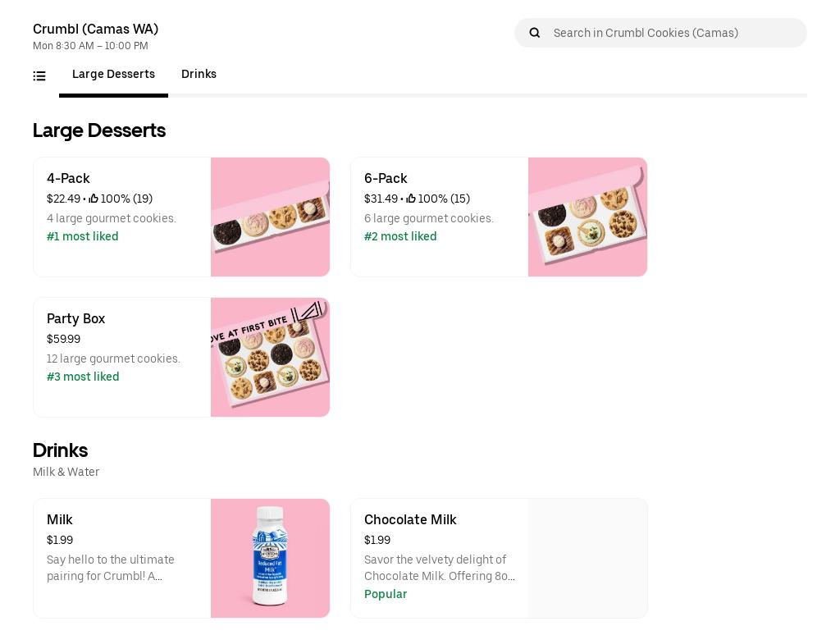The height and width of the screenshot is (635, 840).
Task: Open the 4-Pack cookie box photo
Action: tap(270, 217)
